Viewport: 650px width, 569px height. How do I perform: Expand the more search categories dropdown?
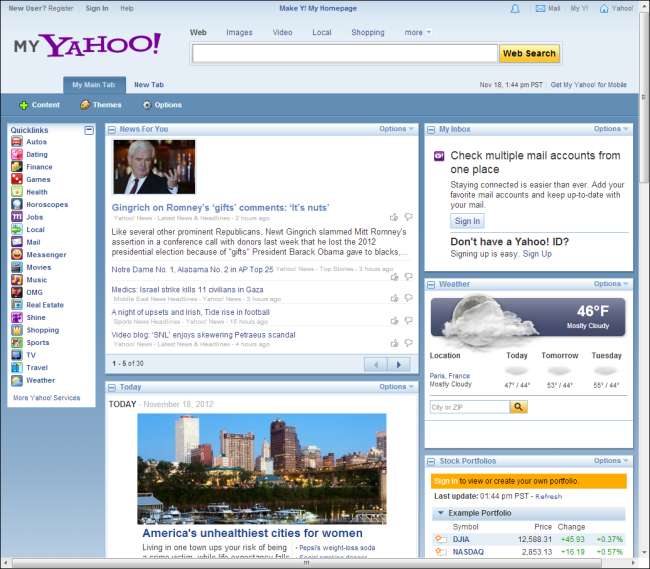point(417,32)
